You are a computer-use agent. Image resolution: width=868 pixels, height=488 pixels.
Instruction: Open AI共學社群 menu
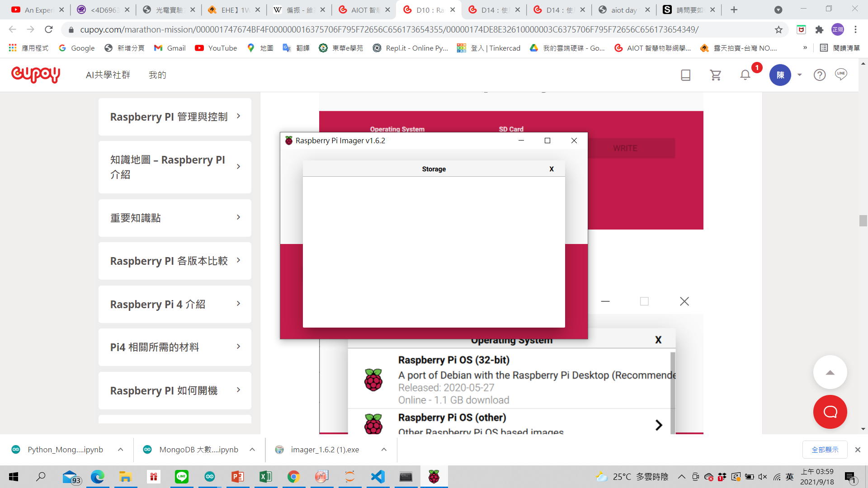click(108, 75)
